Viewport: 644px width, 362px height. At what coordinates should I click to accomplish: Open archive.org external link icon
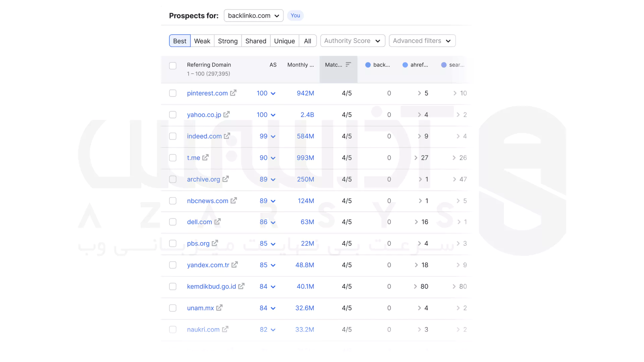click(225, 179)
